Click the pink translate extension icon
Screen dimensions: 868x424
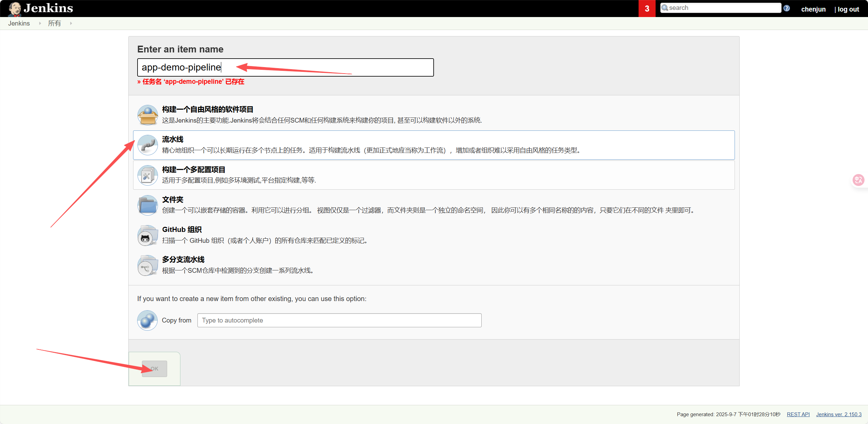(858, 179)
